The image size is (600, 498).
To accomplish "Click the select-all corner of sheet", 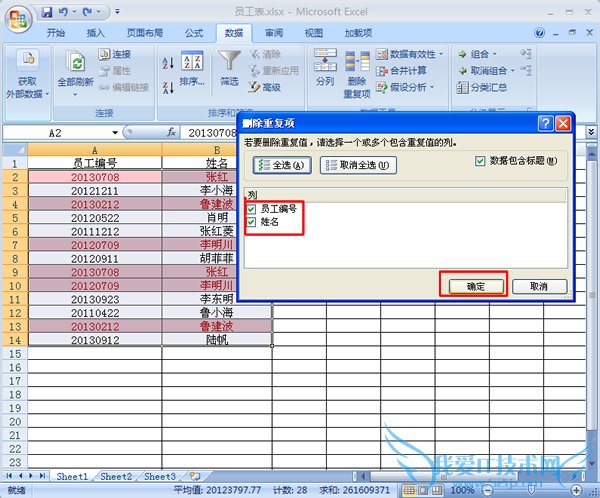I will pyautogui.click(x=15, y=150).
